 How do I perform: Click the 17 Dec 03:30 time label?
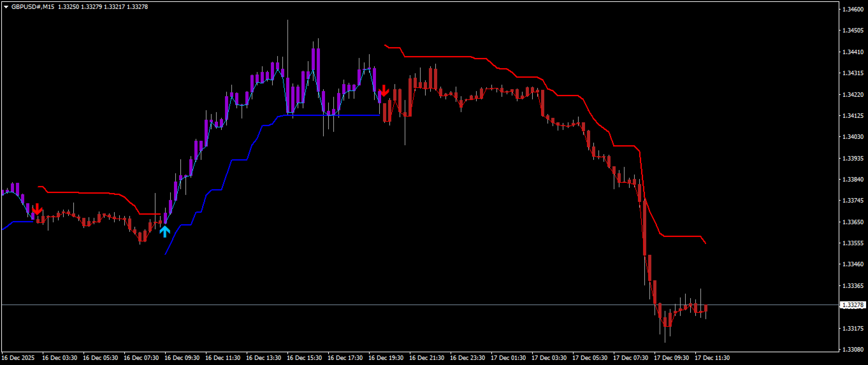click(549, 358)
